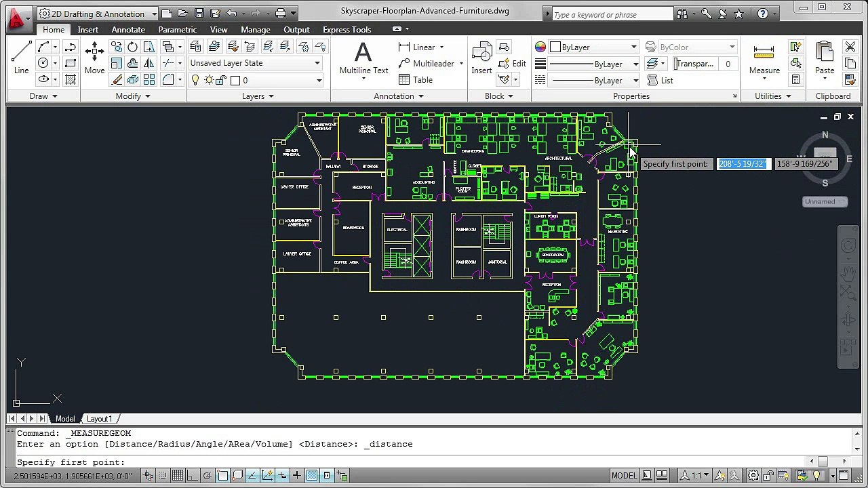Click the Save icon in quick access toolbar
Image resolution: width=868 pixels, height=488 pixels.
pos(199,13)
